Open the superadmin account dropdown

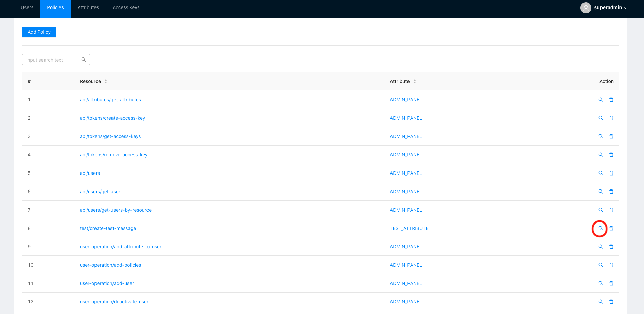[610, 7]
